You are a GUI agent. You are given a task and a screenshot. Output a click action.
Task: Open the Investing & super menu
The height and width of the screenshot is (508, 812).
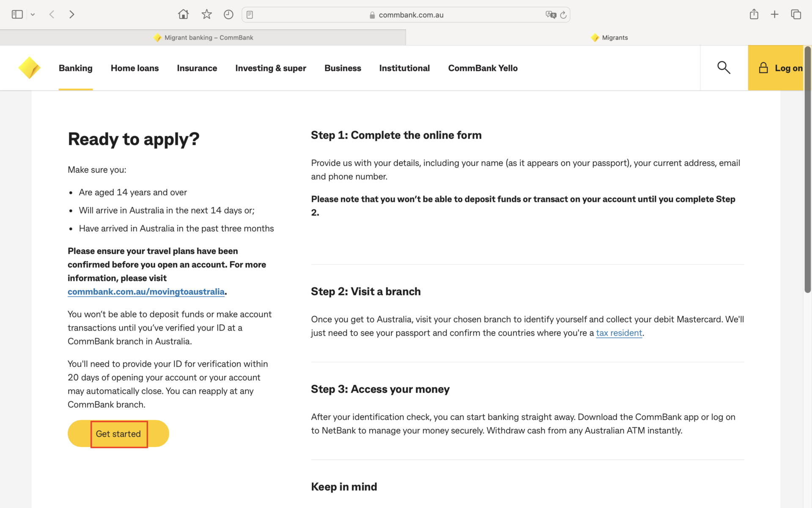click(x=271, y=68)
